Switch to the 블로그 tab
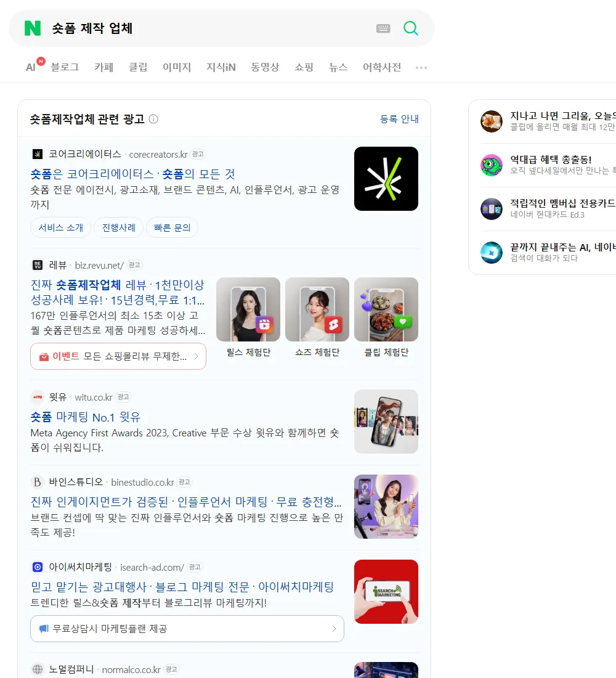The width and height of the screenshot is (616, 678). [x=65, y=67]
